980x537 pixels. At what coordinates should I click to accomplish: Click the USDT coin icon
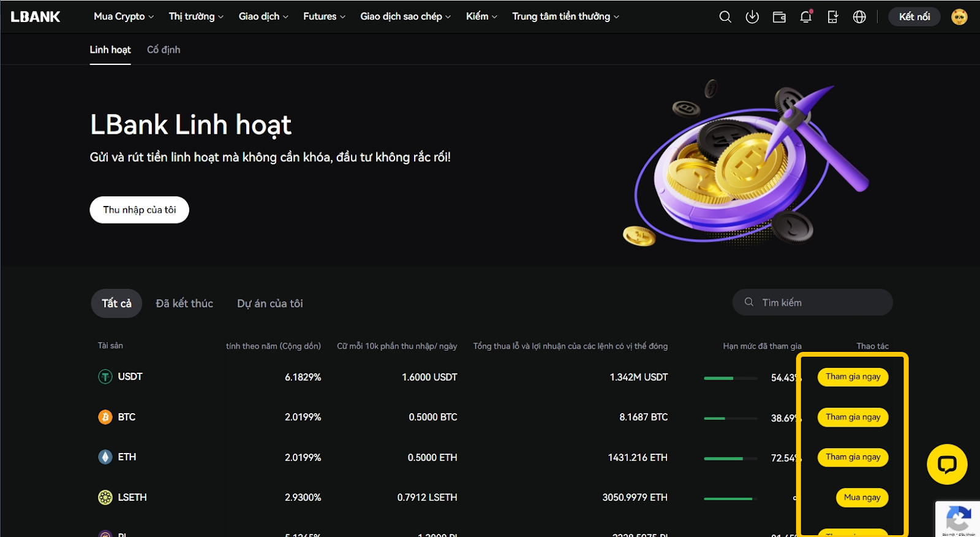point(105,376)
